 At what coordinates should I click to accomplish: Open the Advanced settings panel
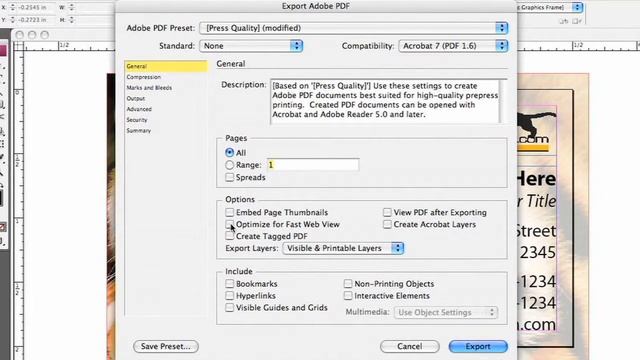139,109
